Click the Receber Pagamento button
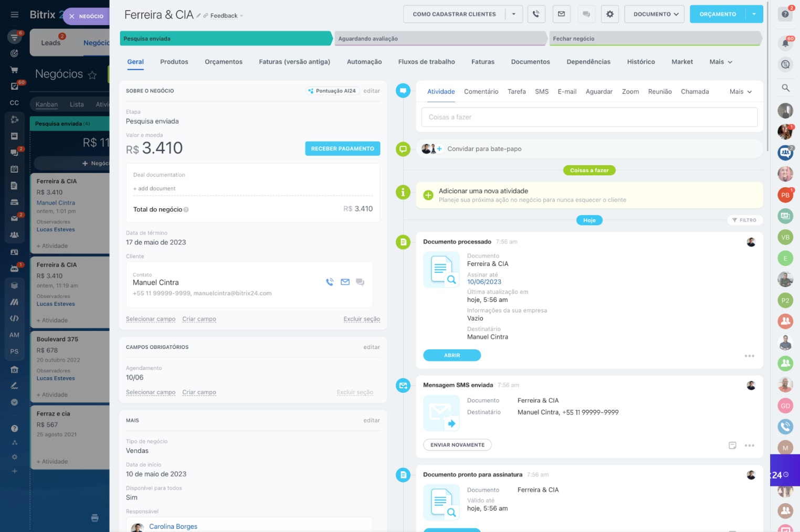The height and width of the screenshot is (532, 800). (x=342, y=149)
